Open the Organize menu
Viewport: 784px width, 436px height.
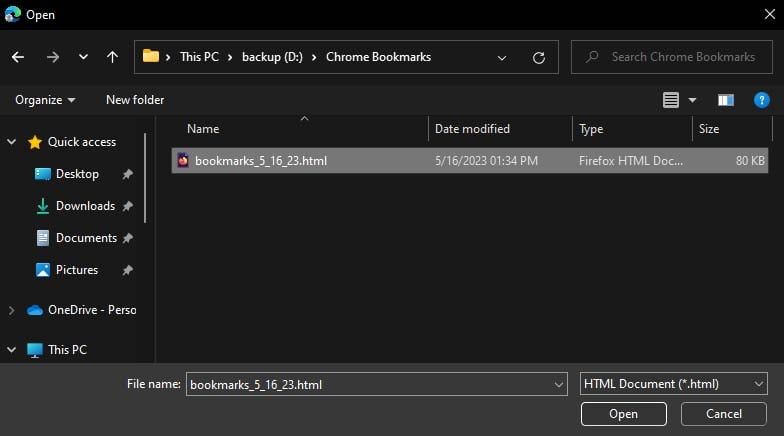pos(45,100)
